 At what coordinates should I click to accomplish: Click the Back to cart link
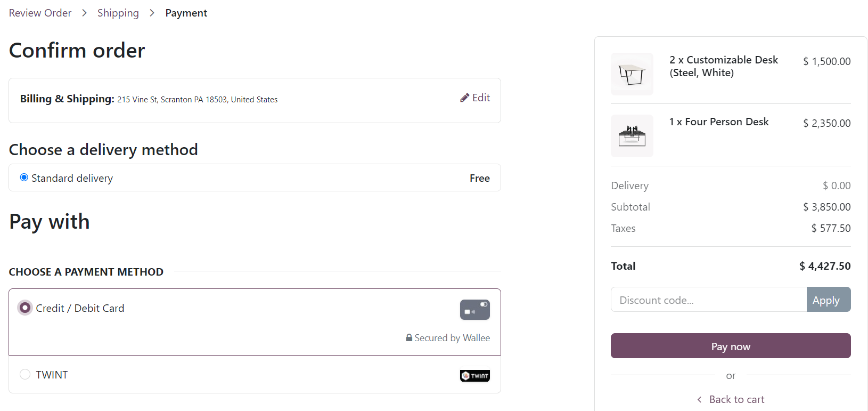pos(736,399)
